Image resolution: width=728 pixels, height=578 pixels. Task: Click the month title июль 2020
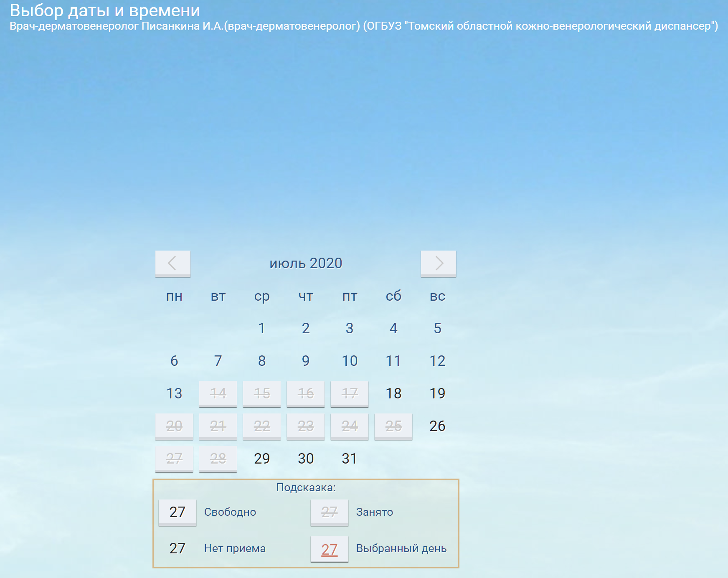(x=306, y=263)
